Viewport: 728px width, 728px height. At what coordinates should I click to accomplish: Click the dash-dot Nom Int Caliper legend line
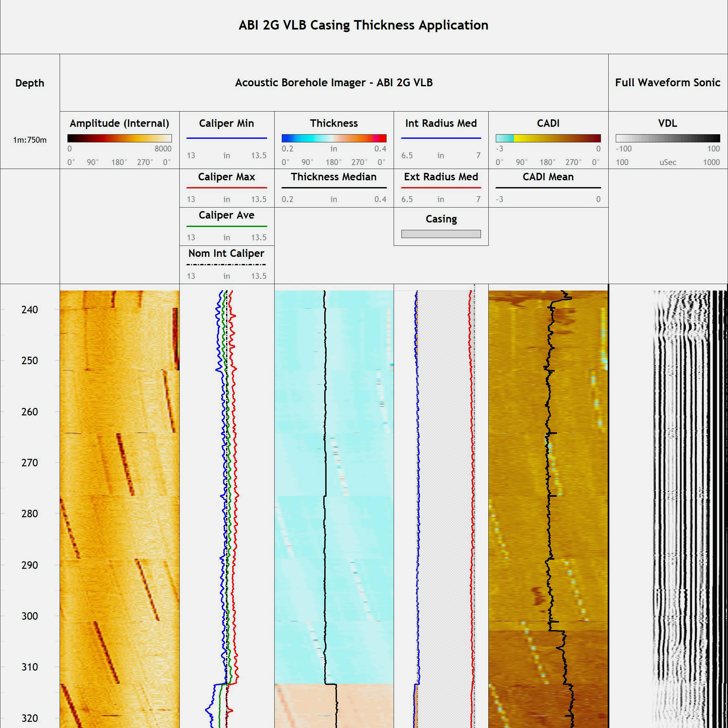click(x=226, y=265)
